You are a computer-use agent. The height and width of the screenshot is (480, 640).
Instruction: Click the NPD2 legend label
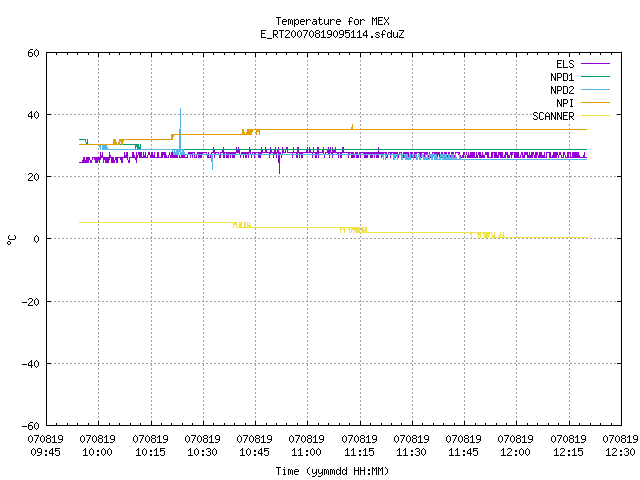pos(562,90)
